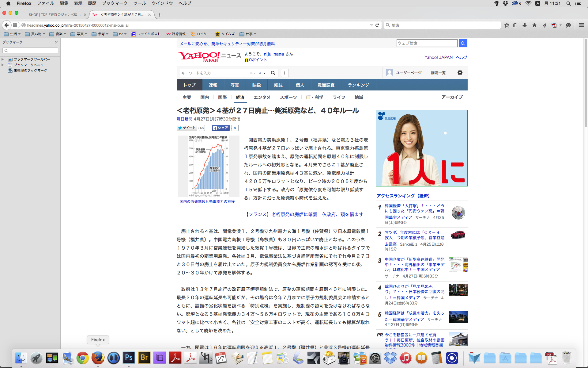Switch to the ランキング tab
Viewport: 588px width, 368px height.
point(358,85)
